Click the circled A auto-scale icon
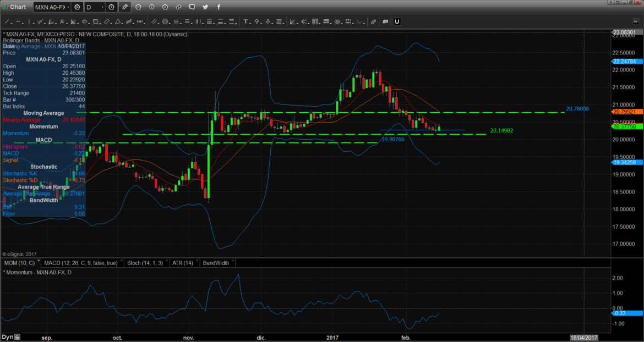 [165, 7]
